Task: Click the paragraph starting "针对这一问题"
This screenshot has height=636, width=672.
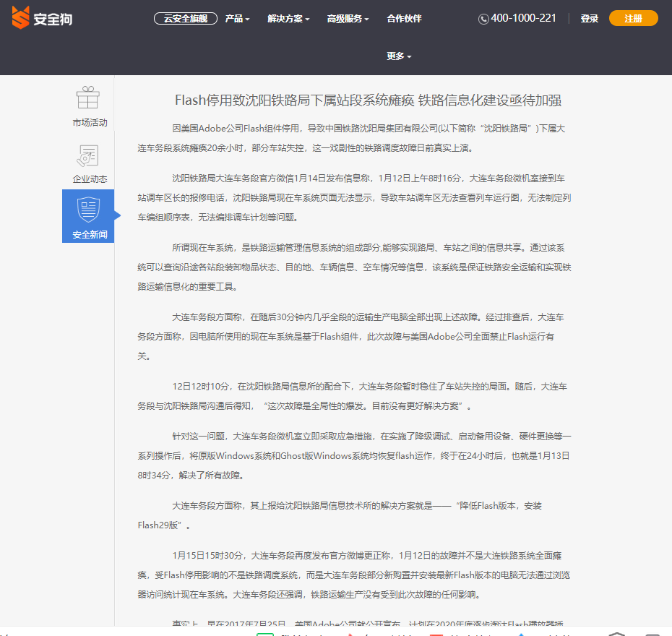Action: 355,456
